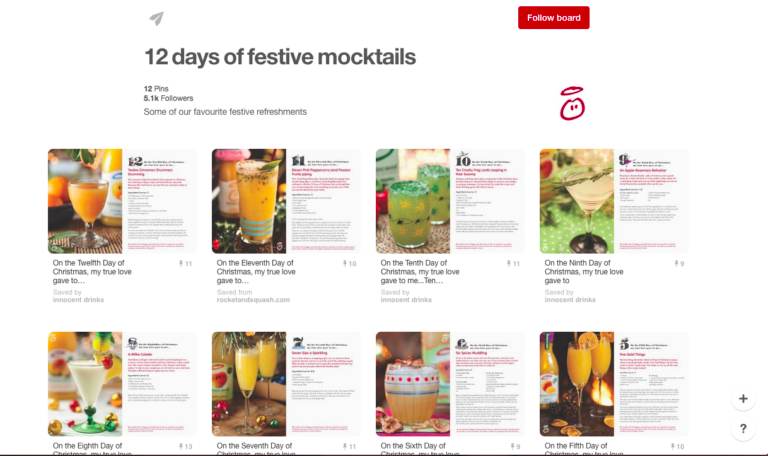768x456 pixels.
Task: Open innocent drinks link under Twelfth Day pin
Action: pyautogui.click(x=78, y=300)
